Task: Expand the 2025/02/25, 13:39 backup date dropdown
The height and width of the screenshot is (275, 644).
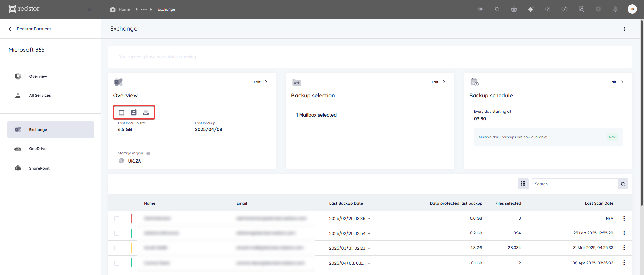Action: coord(369,219)
